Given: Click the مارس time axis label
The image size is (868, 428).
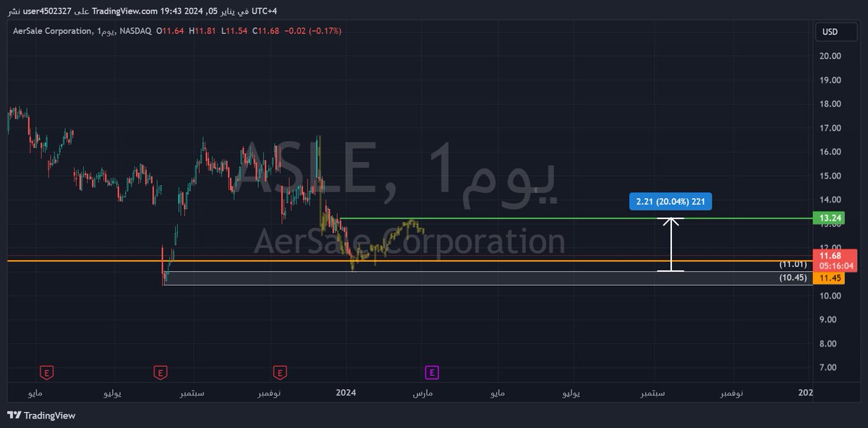Looking at the screenshot, I should coord(422,393).
